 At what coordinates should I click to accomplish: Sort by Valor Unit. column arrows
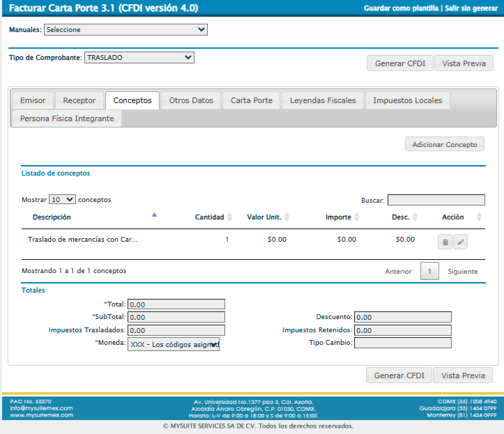click(287, 217)
